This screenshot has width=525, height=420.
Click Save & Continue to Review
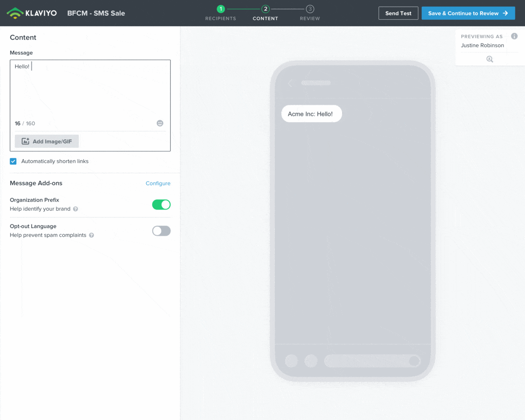coord(469,13)
